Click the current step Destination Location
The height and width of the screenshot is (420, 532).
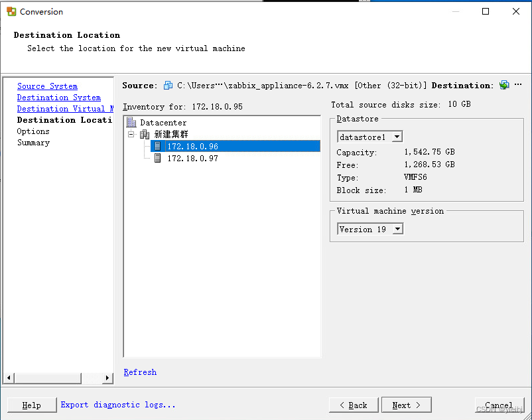(64, 119)
